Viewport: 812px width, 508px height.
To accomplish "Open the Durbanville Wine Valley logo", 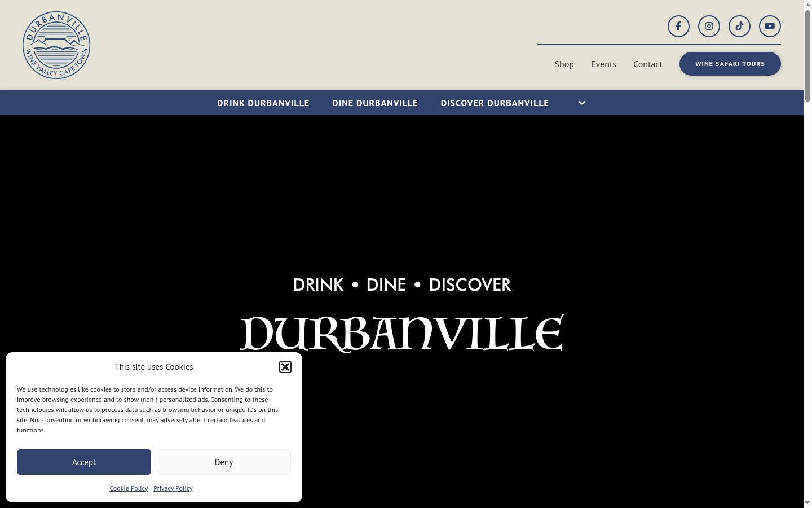I will 56,45.
